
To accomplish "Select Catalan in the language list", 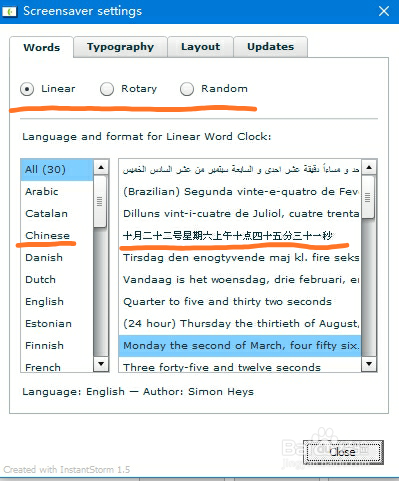I will pyautogui.click(x=57, y=214).
